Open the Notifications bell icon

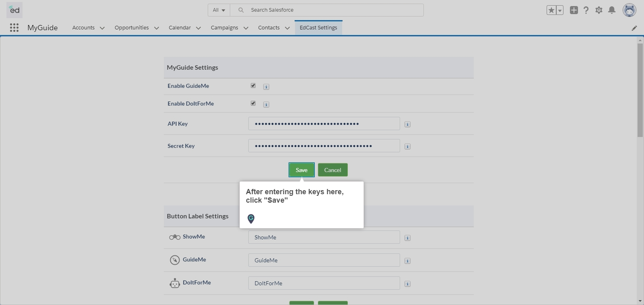coord(612,10)
